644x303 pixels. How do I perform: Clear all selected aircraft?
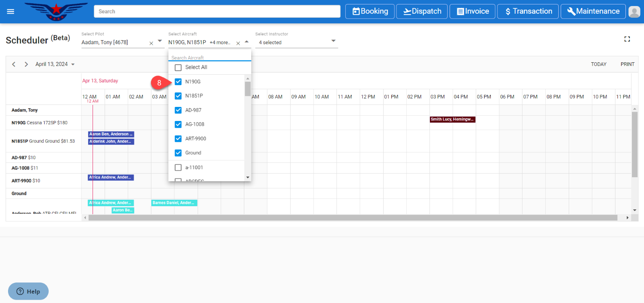point(238,43)
